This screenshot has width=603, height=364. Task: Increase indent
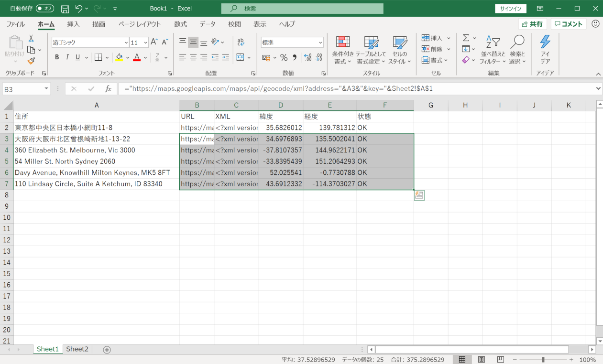pos(226,57)
